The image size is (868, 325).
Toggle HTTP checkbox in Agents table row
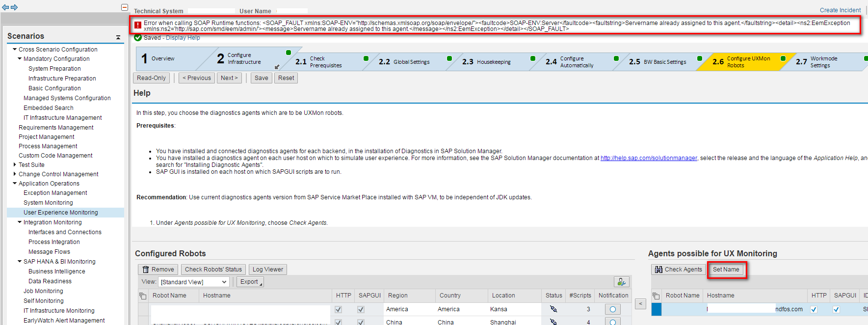pyautogui.click(x=814, y=309)
